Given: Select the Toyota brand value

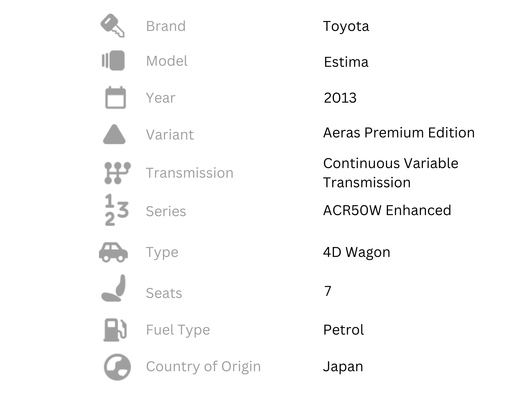Looking at the screenshot, I should click(x=346, y=26).
